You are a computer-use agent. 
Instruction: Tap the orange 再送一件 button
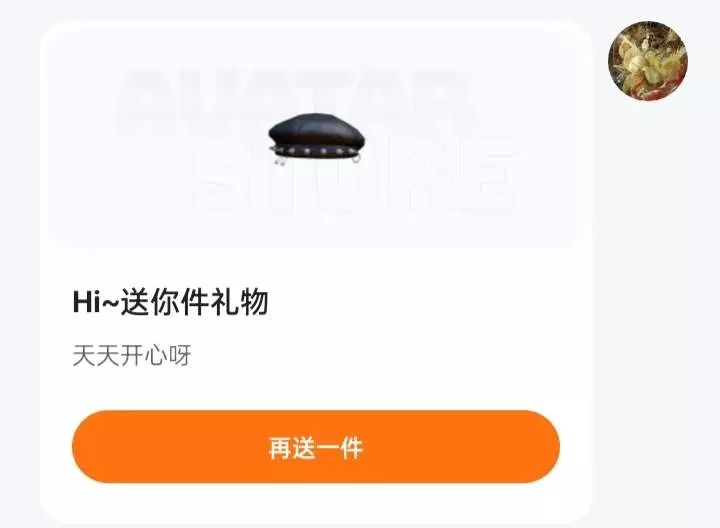(x=316, y=447)
